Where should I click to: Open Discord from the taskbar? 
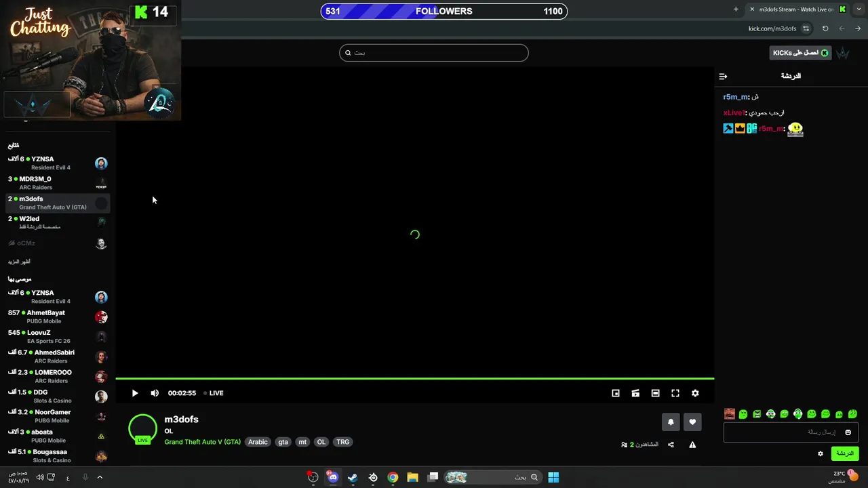coord(333,477)
